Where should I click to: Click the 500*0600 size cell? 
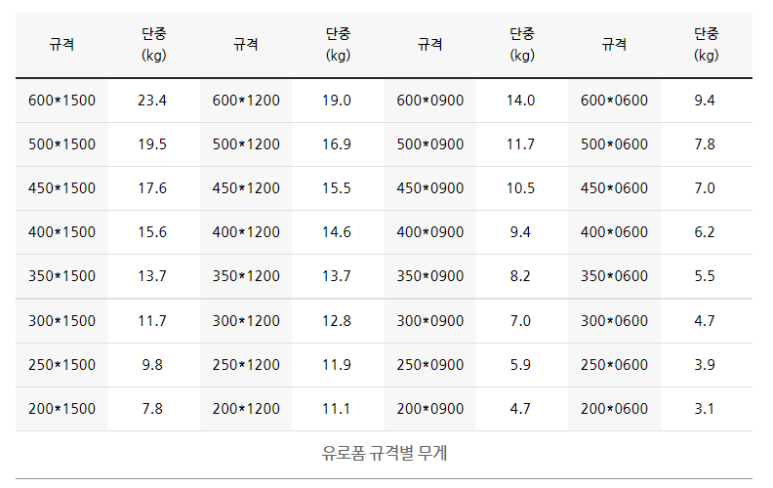coord(614,144)
